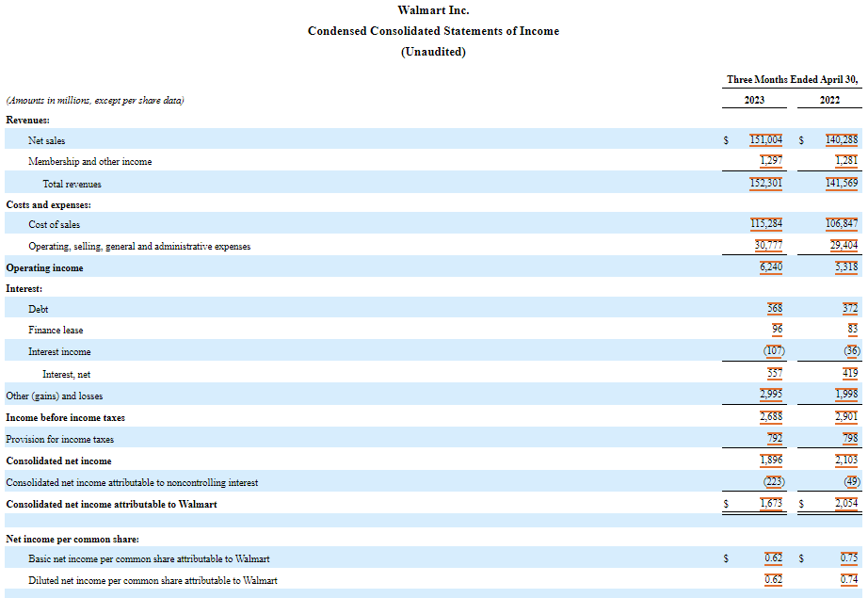Image resolution: width=868 pixels, height=598 pixels.
Task: Select 2022 Total revenues figure 141,569
Action: 842,183
